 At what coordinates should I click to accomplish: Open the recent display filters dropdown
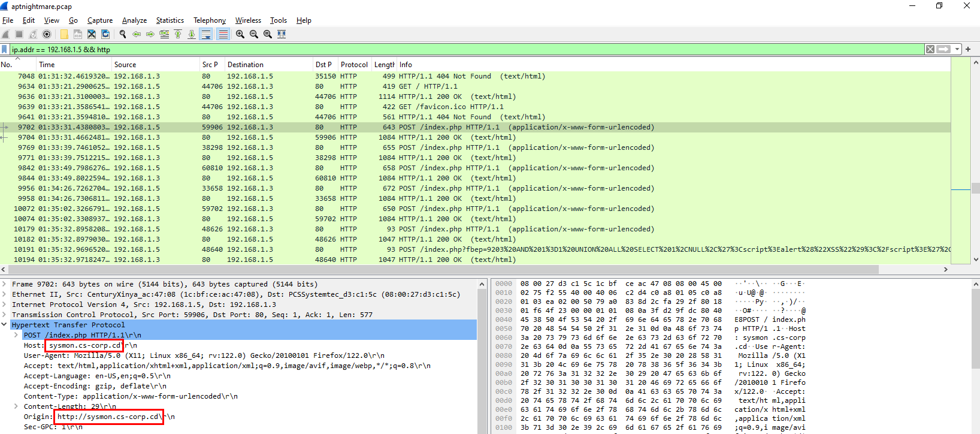[957, 49]
